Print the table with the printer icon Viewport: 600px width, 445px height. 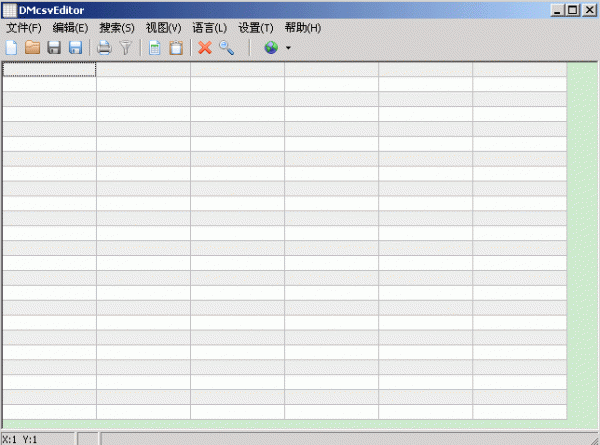point(104,48)
